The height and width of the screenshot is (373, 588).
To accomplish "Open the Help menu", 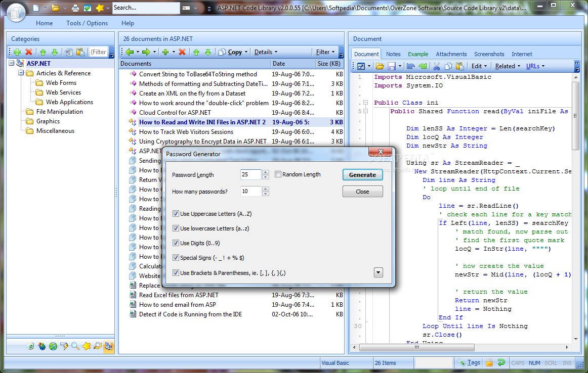I will point(128,23).
